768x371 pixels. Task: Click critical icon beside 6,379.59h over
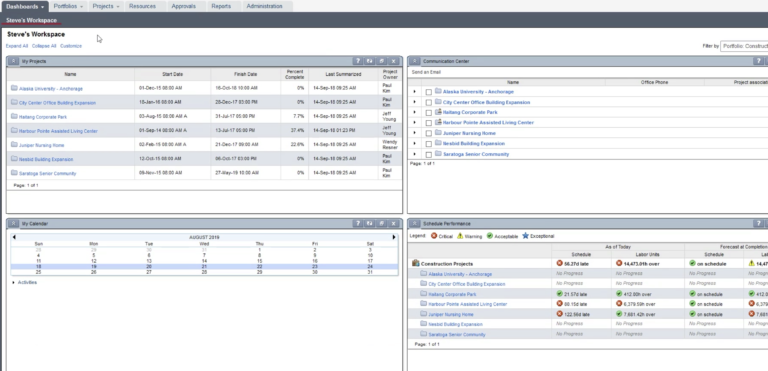[619, 303]
